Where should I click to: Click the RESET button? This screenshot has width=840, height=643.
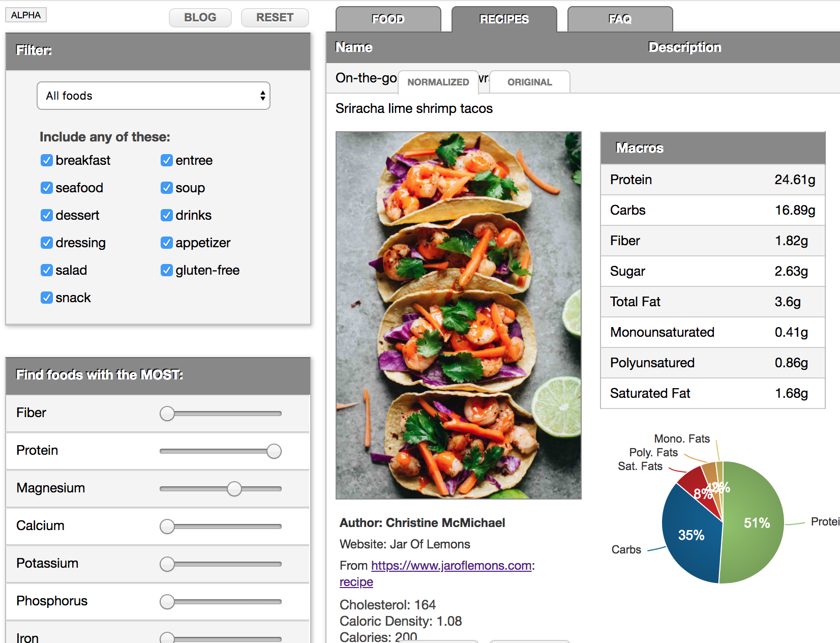click(x=275, y=17)
